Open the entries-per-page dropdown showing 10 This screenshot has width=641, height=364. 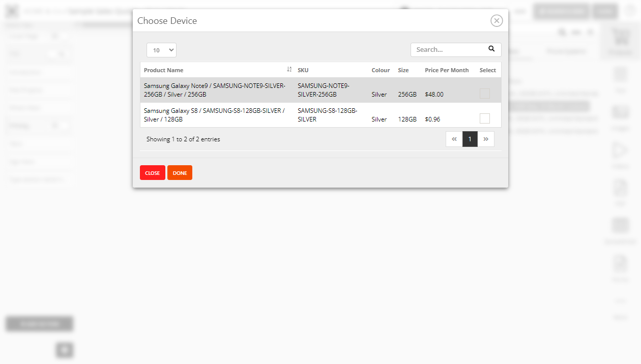click(161, 50)
